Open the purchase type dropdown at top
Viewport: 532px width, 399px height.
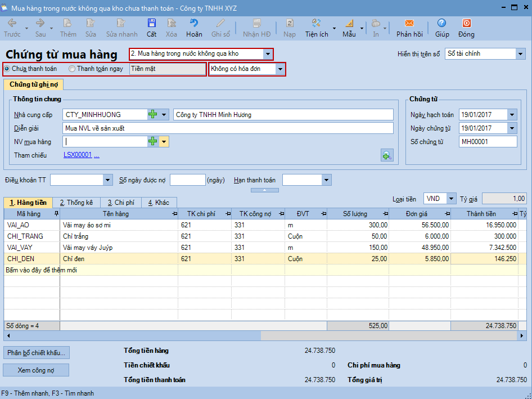coord(268,54)
